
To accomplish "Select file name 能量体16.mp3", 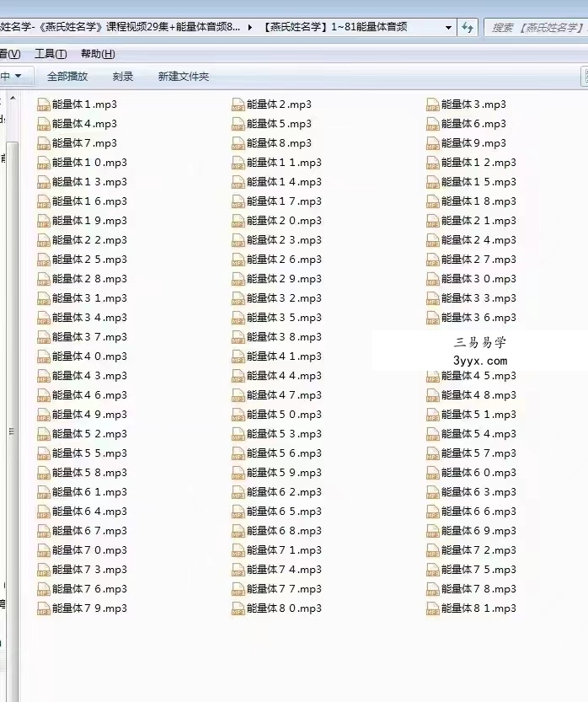I will pos(89,201).
